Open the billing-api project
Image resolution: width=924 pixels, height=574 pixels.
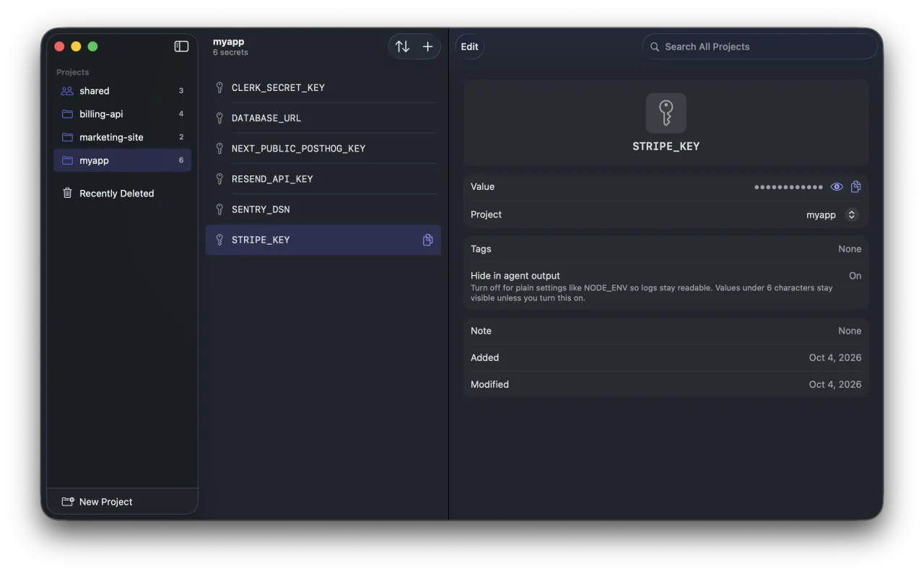(122, 114)
